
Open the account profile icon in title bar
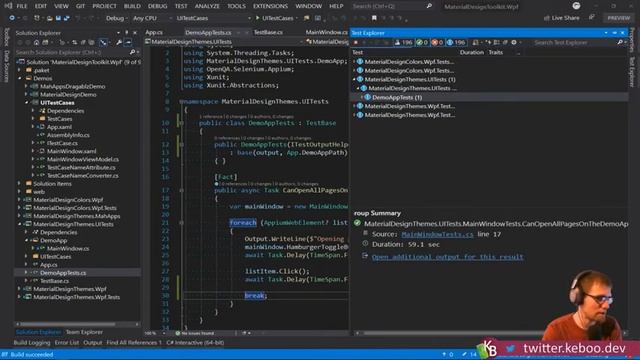pos(576,6)
